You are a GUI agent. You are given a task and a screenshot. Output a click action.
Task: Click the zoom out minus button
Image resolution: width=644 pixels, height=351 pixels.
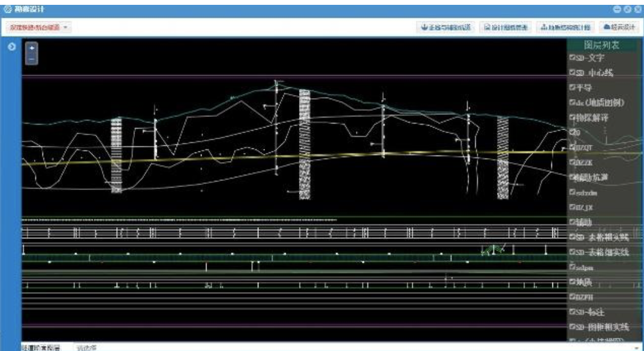32,59
